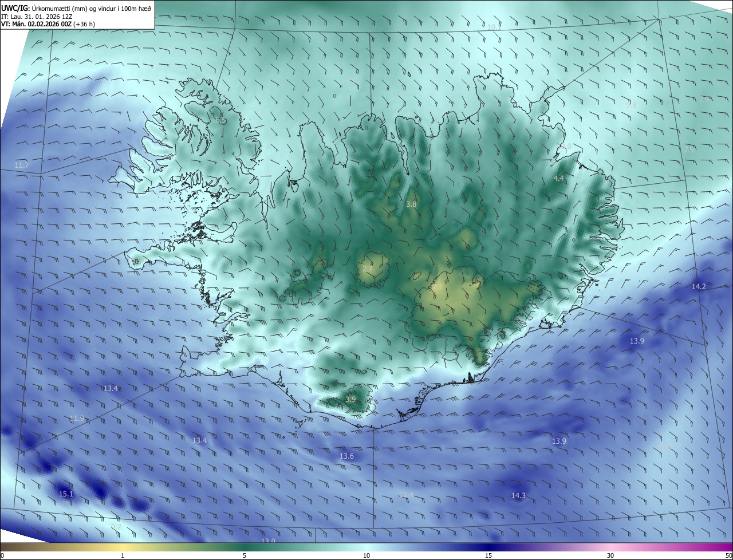Click the 14.3 value on the map
This screenshot has height=560, width=733.
pos(518,496)
